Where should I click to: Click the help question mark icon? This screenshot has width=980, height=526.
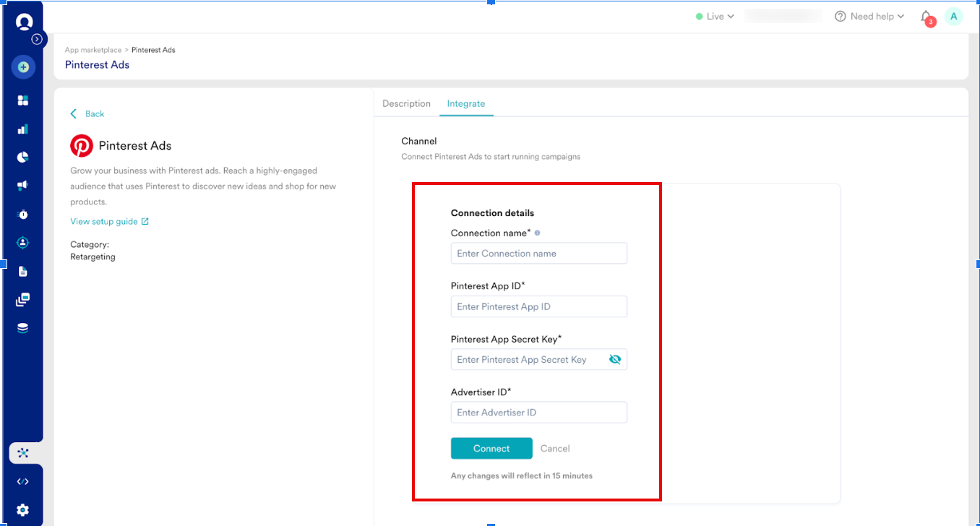coord(841,17)
